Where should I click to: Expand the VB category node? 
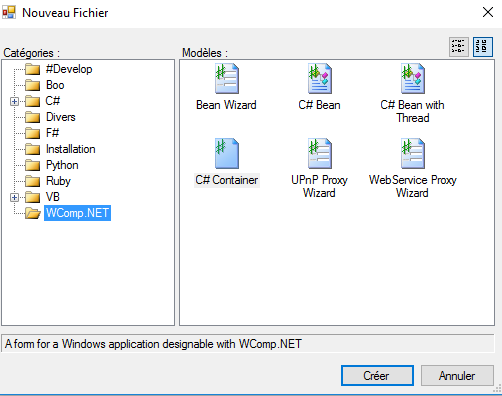coord(14,197)
